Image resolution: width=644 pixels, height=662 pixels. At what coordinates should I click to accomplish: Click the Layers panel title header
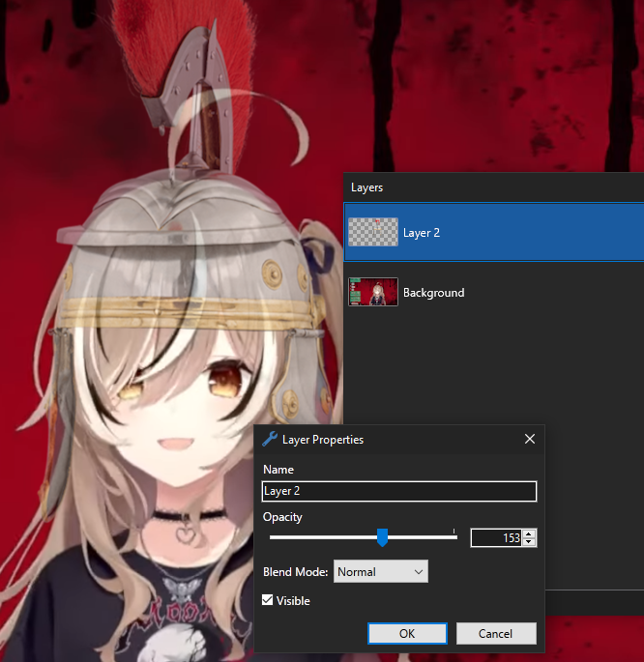point(367,187)
